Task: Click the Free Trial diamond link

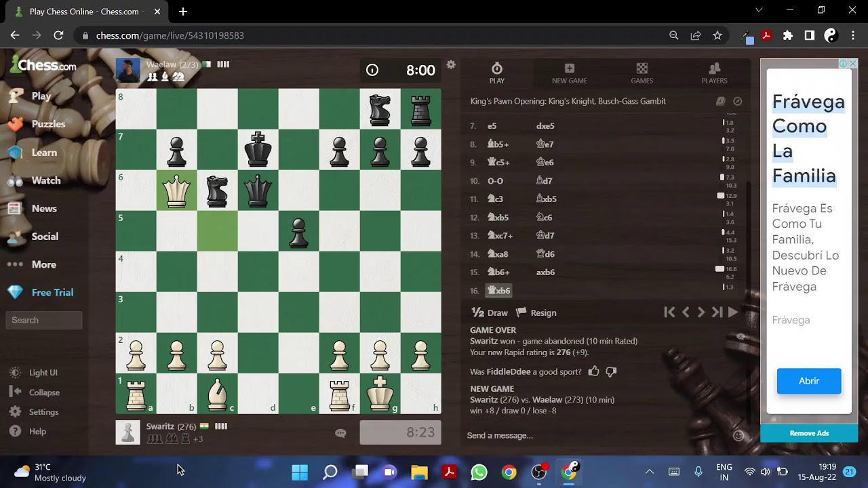Action: 41,292
